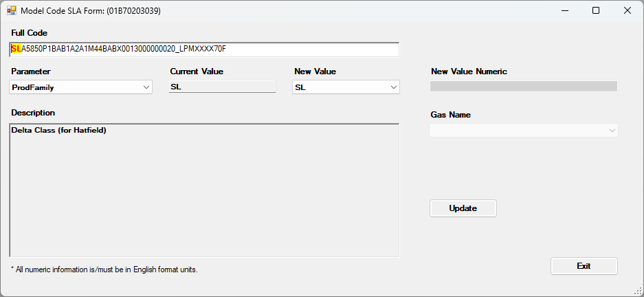Viewport: 644px width, 297px height.
Task: Maximize the Model Code SLA Form window
Action: tap(596, 11)
